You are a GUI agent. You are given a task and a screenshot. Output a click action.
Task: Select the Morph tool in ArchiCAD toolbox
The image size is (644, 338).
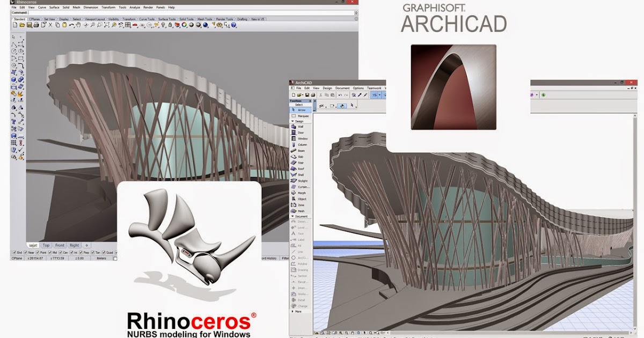coord(301,193)
